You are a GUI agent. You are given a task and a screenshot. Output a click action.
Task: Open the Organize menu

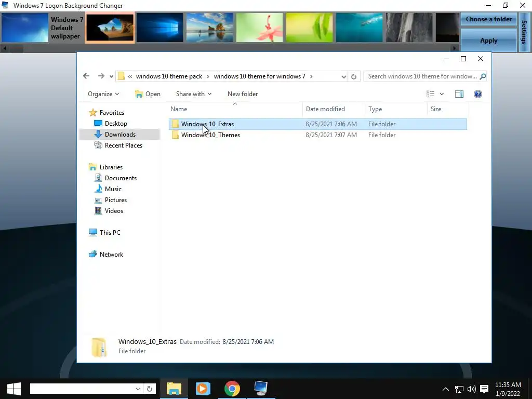pos(103,94)
